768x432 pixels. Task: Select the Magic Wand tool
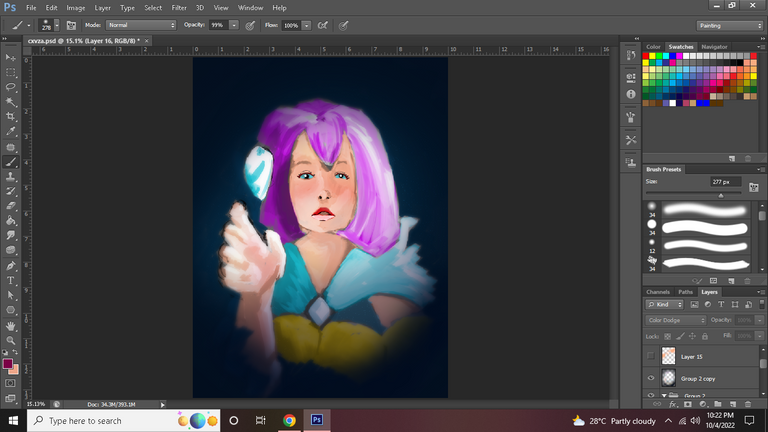(10, 102)
